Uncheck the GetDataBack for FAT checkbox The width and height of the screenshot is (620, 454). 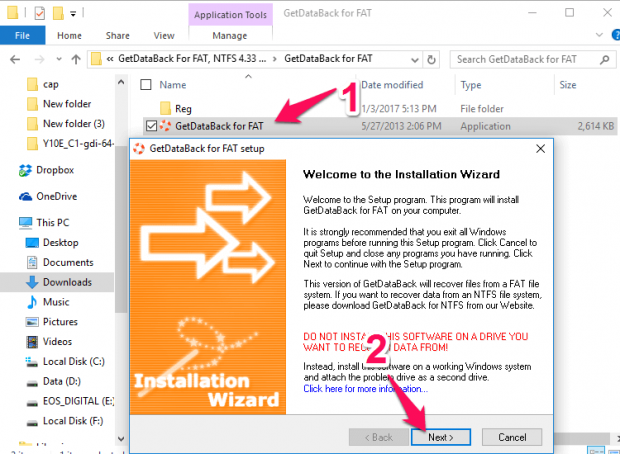coord(151,126)
